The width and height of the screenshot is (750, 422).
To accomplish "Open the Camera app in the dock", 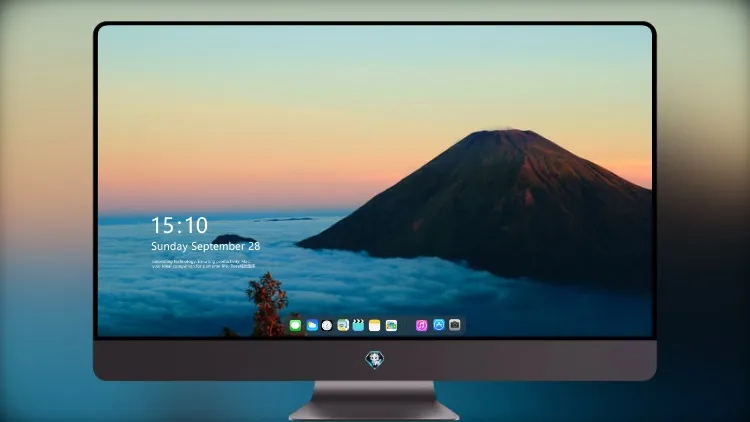I will pyautogui.click(x=455, y=325).
